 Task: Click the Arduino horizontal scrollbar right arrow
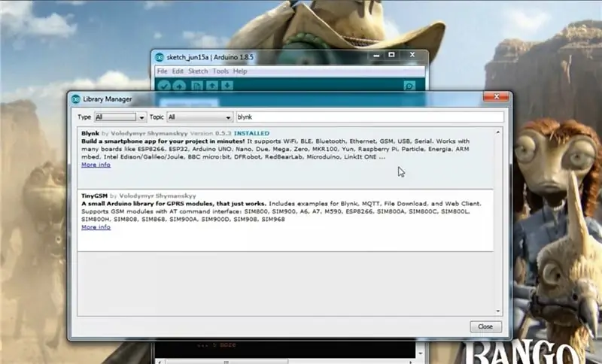[411, 362]
